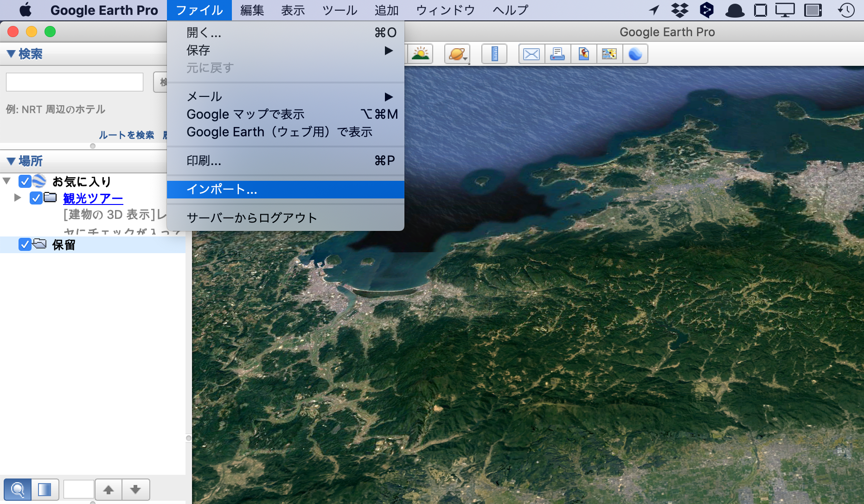The width and height of the screenshot is (864, 504).
Task: Click the Google Earth Pro app menu
Action: (104, 10)
